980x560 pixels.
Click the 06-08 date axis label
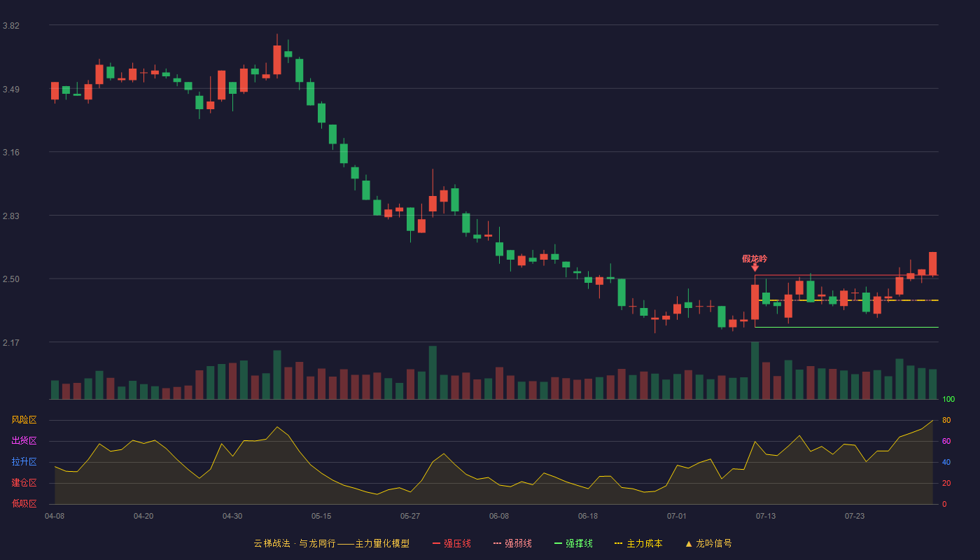(x=499, y=516)
